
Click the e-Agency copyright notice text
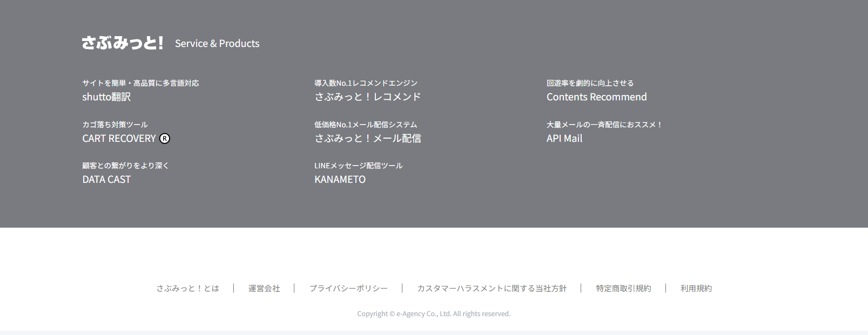coord(434,314)
